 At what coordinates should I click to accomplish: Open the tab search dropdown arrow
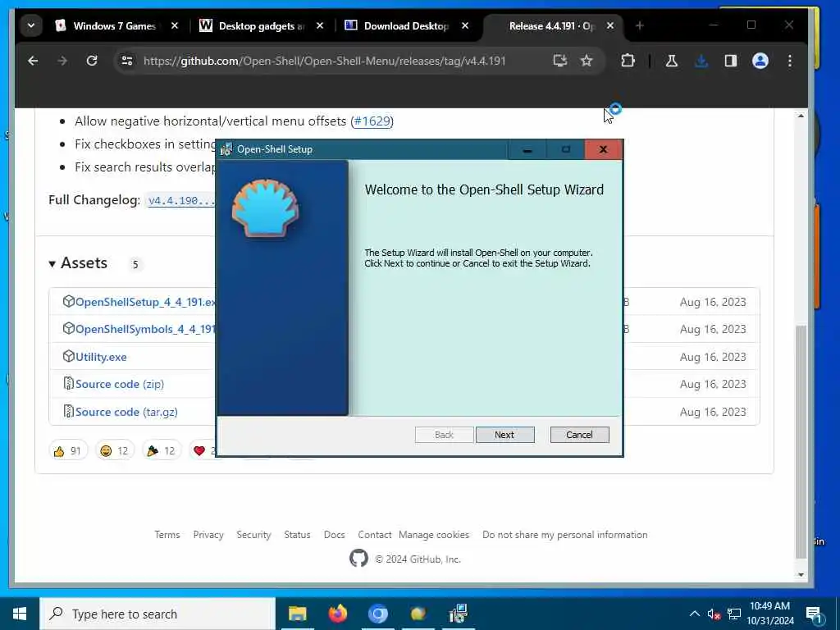click(x=31, y=25)
